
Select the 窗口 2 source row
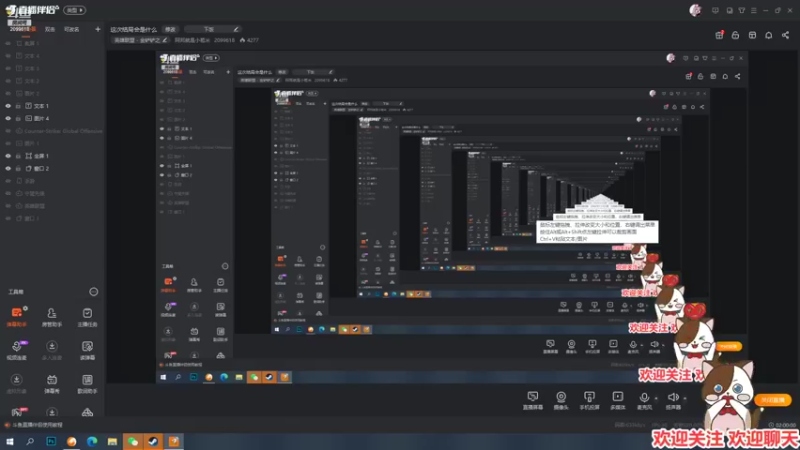[x=54, y=168]
